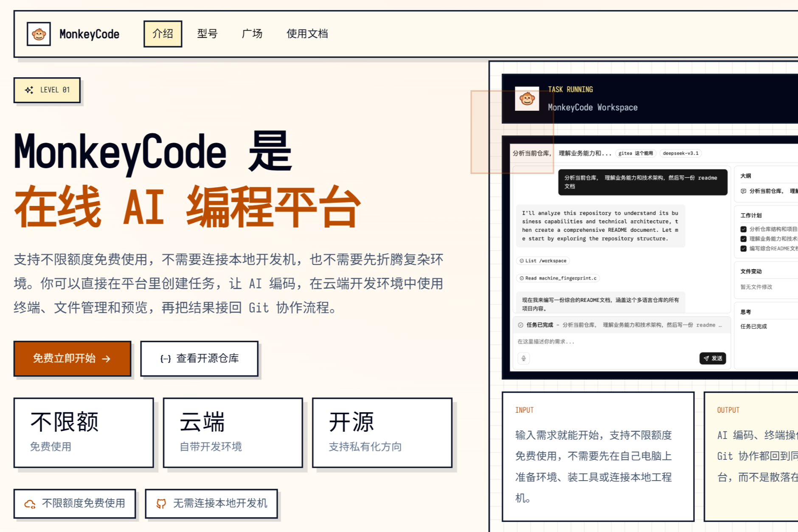Click the cloud icon in 不限额度免费使用 tag

[x=30, y=504]
